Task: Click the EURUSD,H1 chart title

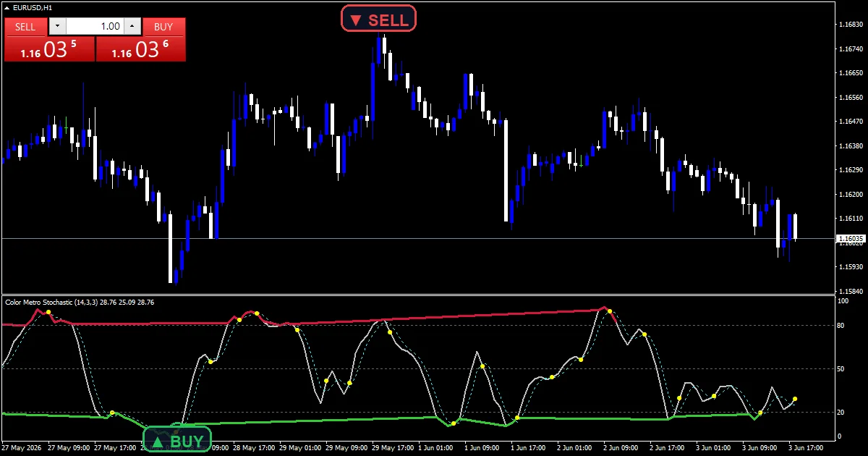Action: click(x=33, y=7)
